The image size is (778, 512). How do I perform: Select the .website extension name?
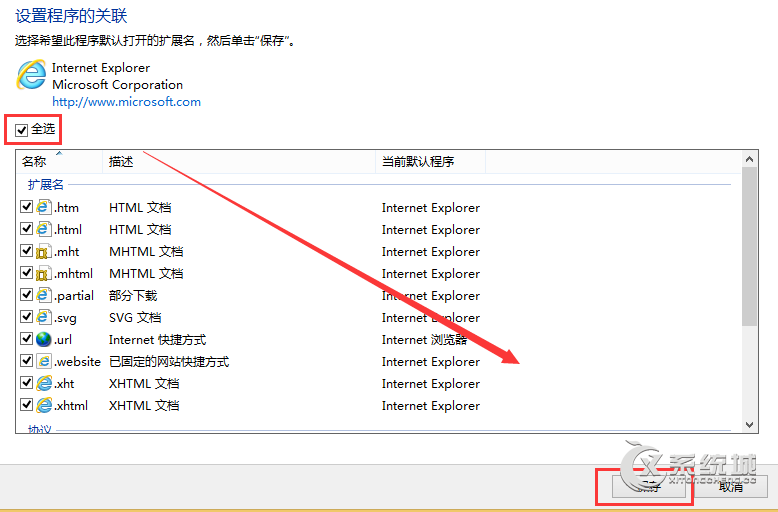tap(77, 362)
